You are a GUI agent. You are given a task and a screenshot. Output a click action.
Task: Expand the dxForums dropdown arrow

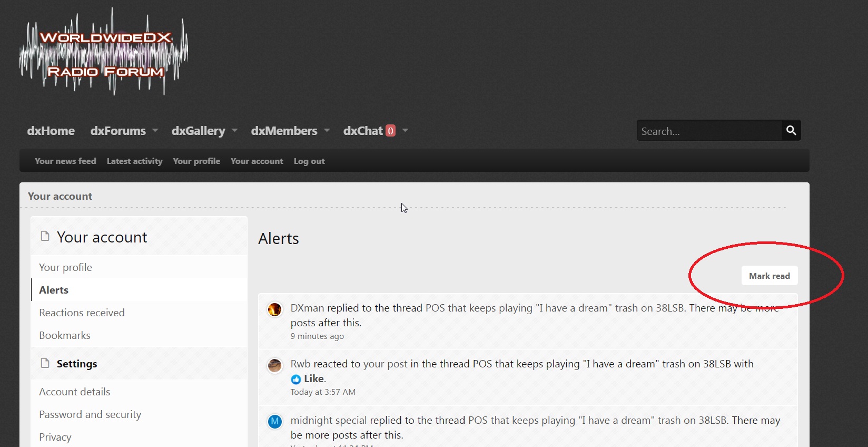pos(155,130)
